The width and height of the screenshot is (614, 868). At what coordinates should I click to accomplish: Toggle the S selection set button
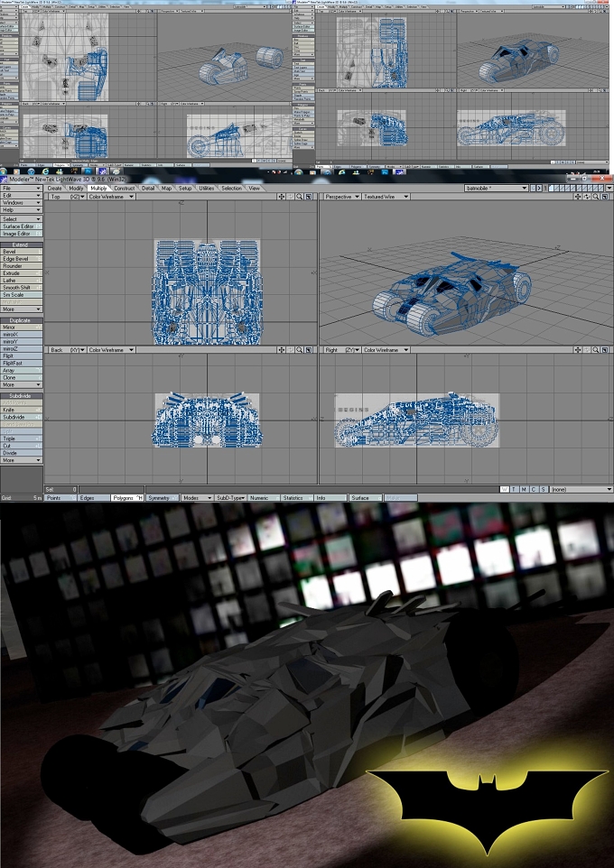(544, 489)
